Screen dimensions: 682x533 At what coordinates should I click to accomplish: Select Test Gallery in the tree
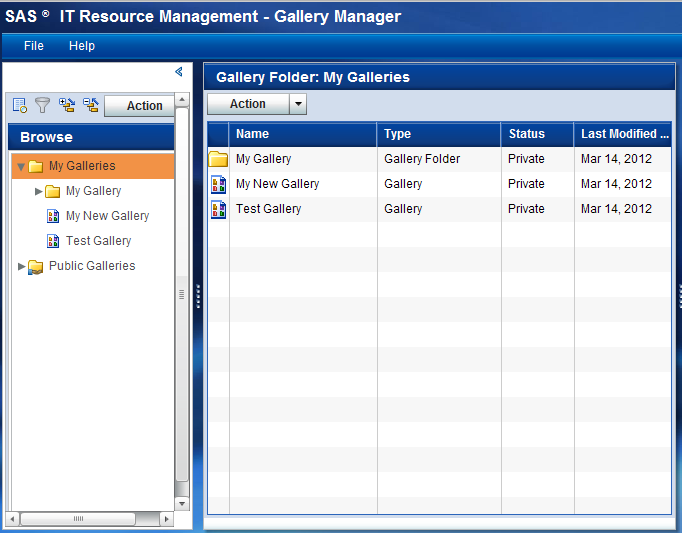(x=98, y=241)
